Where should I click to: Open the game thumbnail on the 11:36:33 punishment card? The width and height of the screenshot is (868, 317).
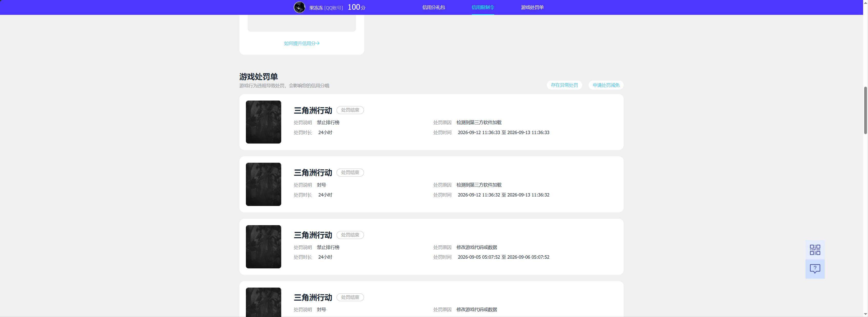click(x=263, y=122)
